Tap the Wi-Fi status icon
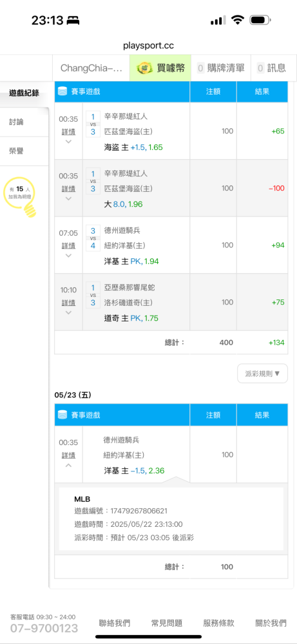Image resolution: width=297 pixels, height=644 pixels. 238,20
